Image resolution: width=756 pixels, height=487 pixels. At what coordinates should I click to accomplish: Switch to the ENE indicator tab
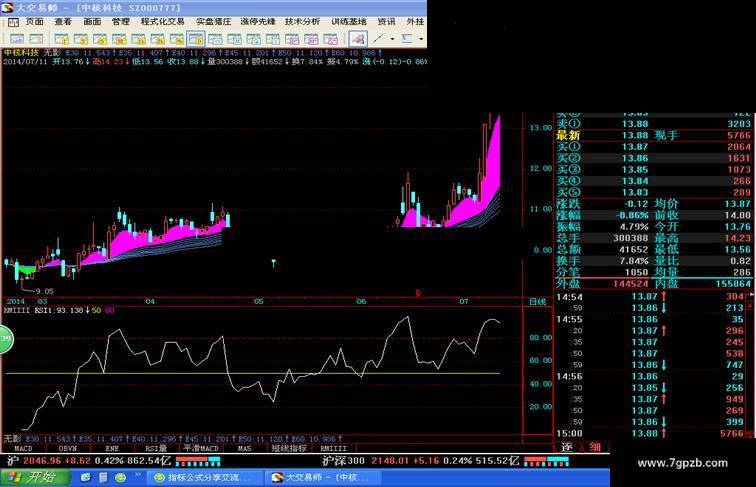[x=112, y=448]
